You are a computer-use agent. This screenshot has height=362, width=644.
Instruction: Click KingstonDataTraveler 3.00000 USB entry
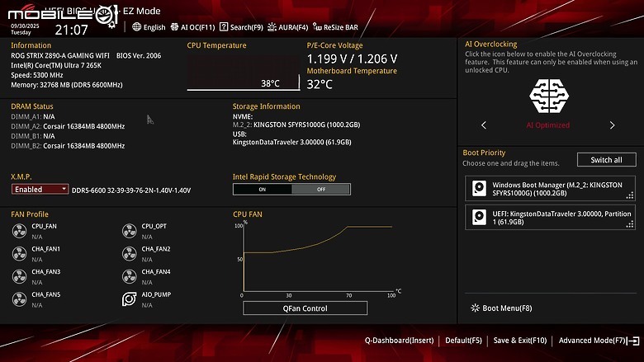pos(292,143)
